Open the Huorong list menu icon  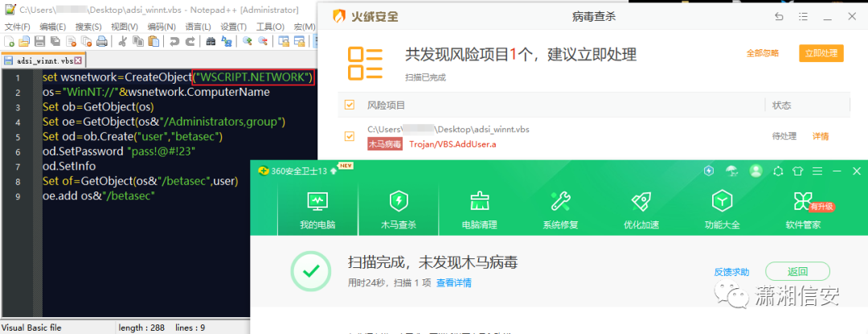tap(803, 17)
